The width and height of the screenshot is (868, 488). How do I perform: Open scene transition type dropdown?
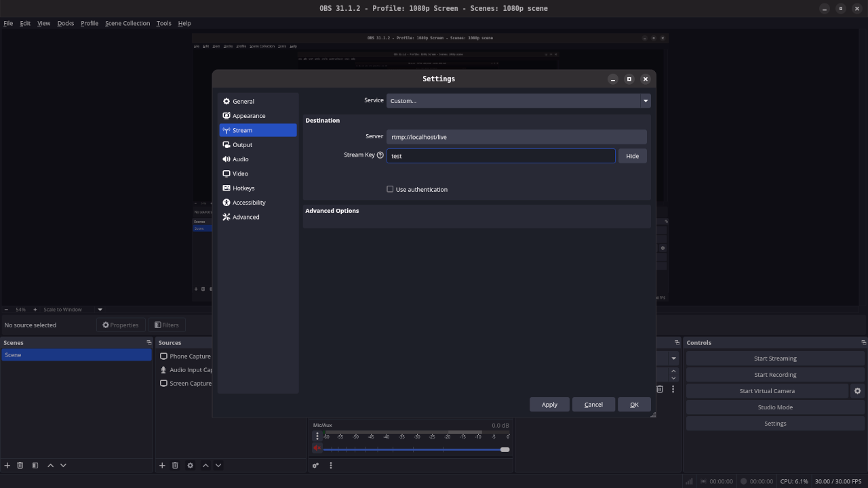click(x=673, y=358)
